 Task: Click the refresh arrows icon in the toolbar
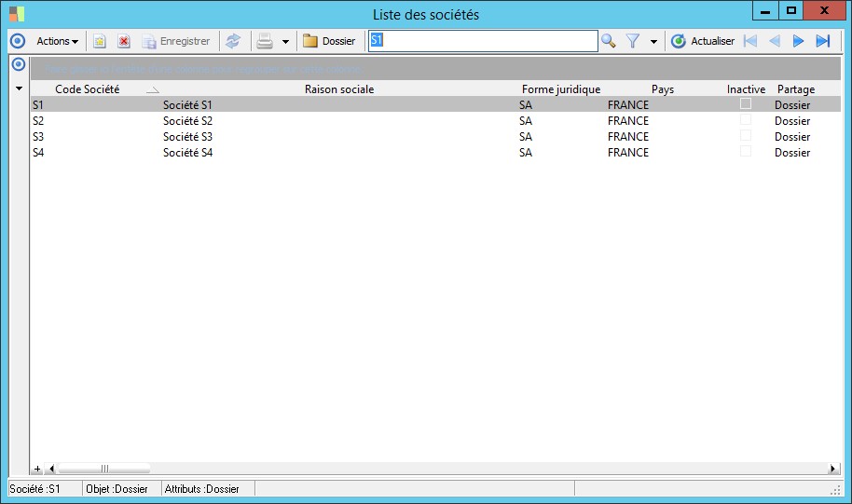click(x=233, y=41)
